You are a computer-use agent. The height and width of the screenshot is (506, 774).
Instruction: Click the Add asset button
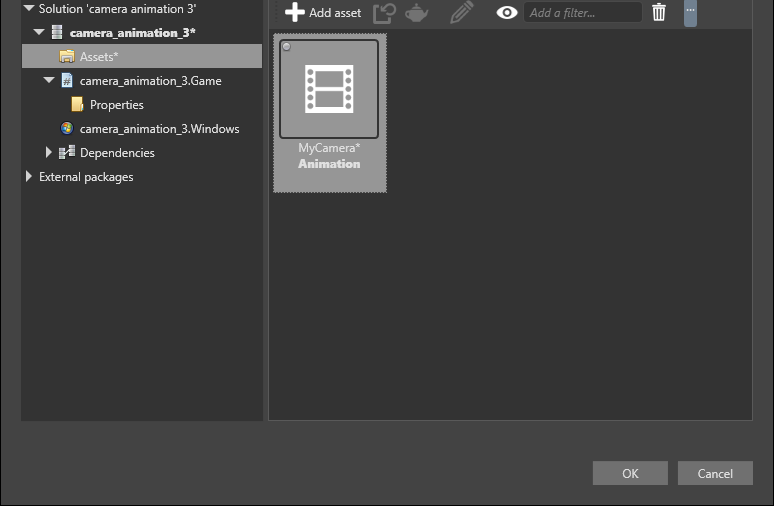click(323, 12)
